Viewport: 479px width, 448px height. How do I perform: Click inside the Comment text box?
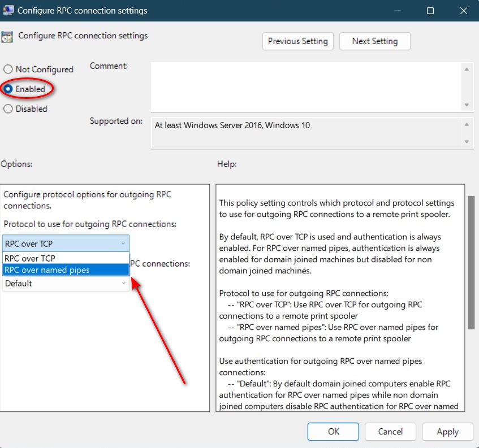click(x=305, y=85)
